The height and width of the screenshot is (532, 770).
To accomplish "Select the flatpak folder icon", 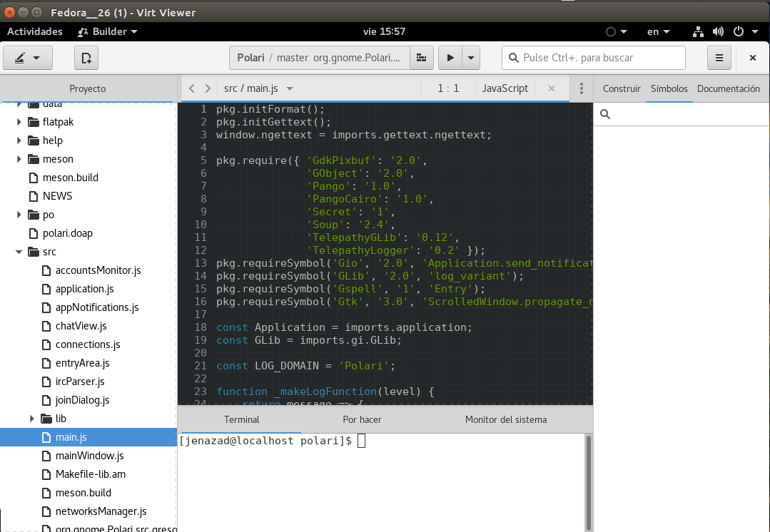I will [34, 122].
